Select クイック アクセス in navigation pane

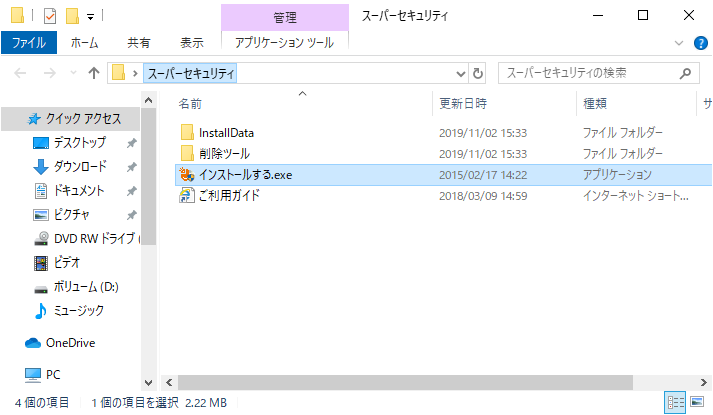pos(70,119)
